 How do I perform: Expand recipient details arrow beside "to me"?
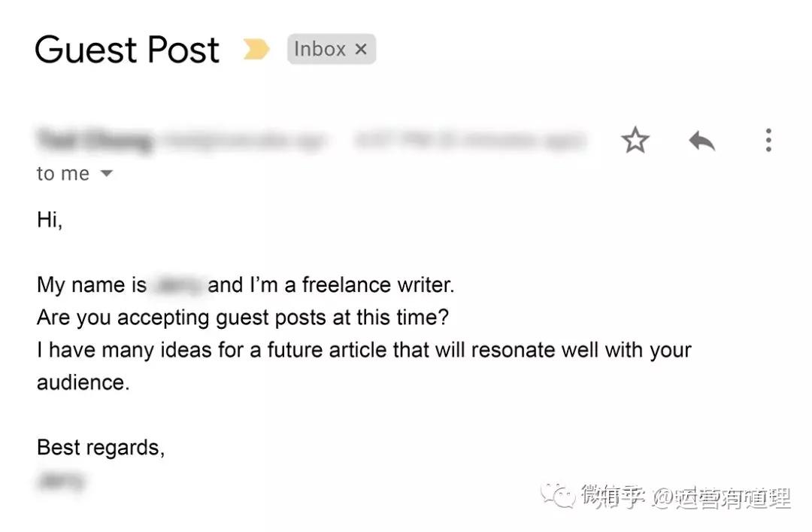[106, 173]
